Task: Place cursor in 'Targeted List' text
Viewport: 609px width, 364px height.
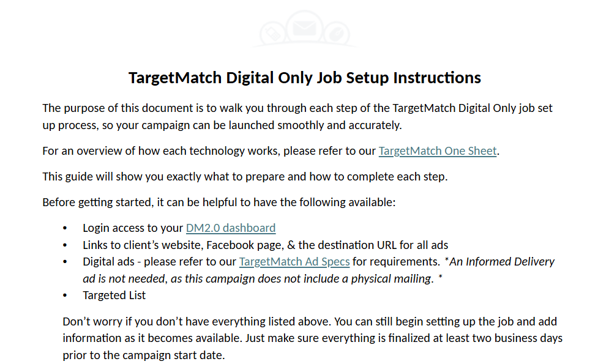Action: (114, 295)
